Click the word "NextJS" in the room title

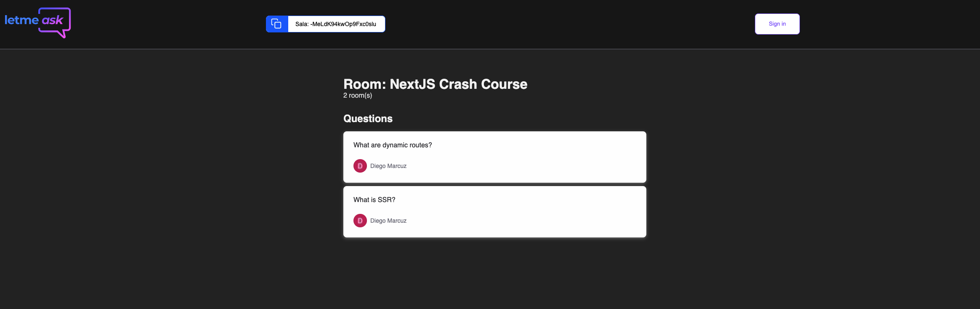pos(413,84)
